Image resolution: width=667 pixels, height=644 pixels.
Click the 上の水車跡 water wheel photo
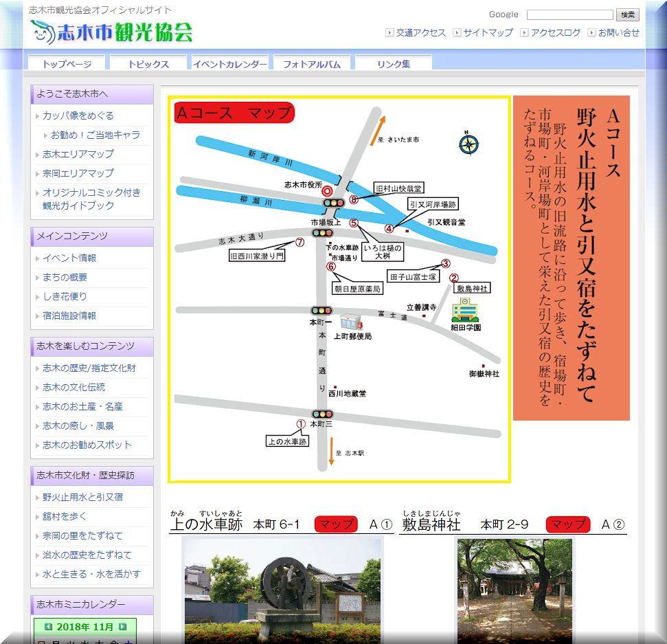[x=282, y=591]
